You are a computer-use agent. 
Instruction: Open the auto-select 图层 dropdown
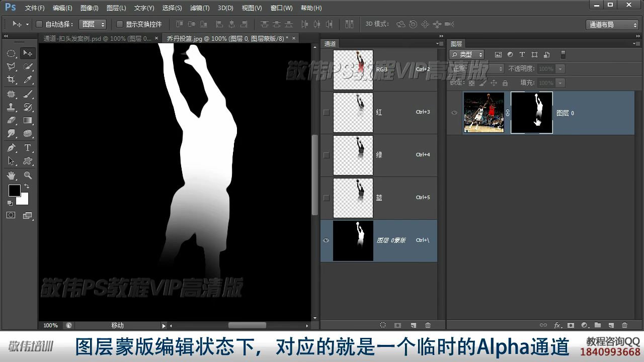(x=93, y=24)
